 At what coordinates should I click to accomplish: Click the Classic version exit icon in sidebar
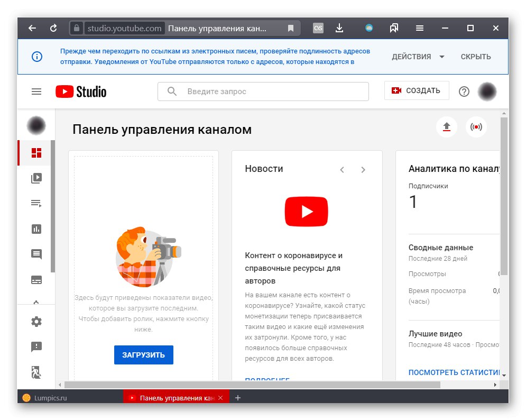(36, 372)
